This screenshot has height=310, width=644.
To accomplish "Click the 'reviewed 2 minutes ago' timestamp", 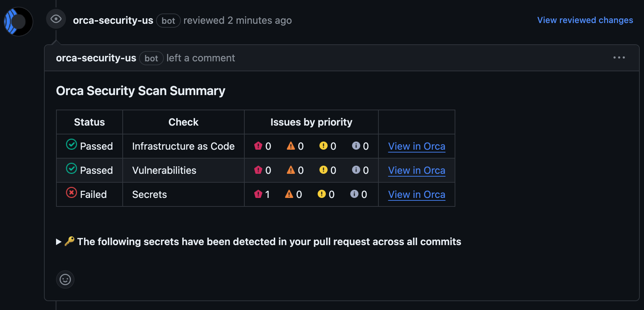I will 238,21.
